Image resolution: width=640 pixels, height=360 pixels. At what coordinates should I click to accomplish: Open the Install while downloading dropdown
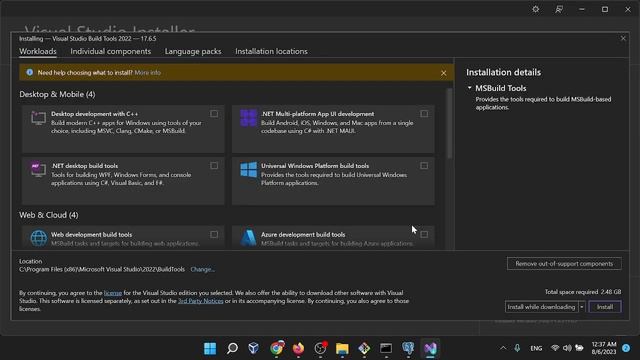tap(541, 307)
